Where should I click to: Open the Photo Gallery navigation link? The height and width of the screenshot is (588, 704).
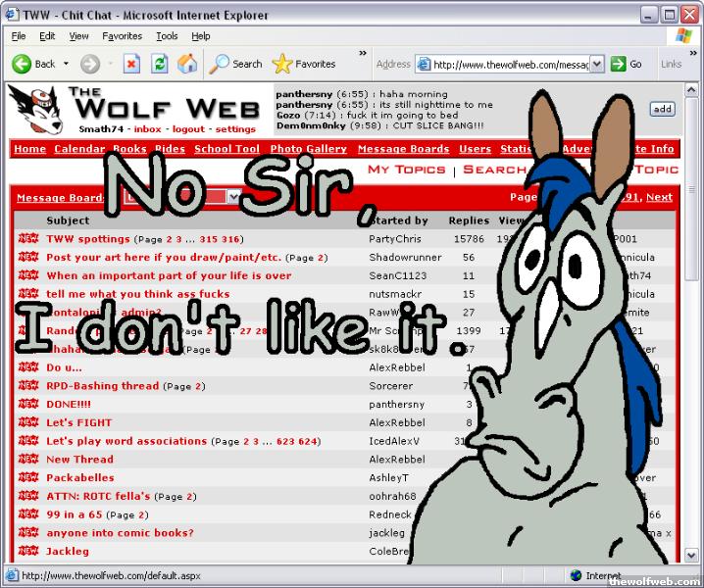pyautogui.click(x=308, y=149)
